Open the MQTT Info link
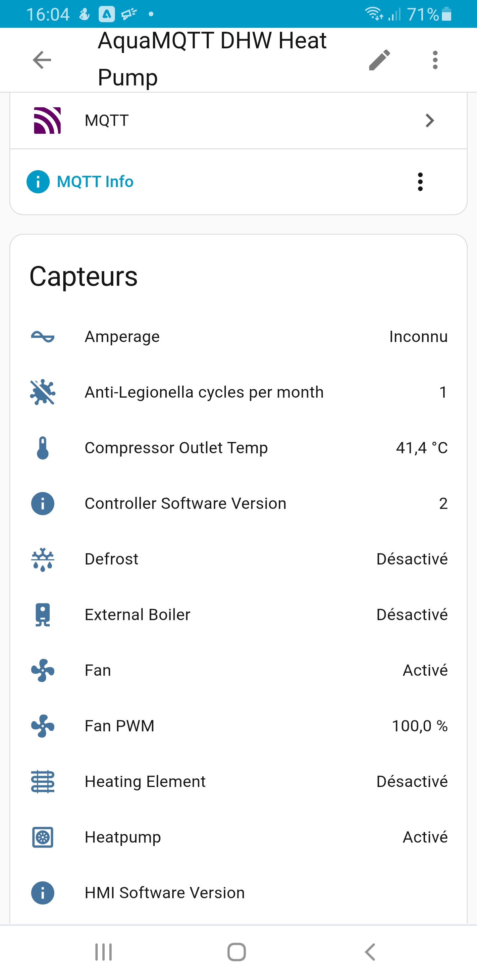 click(95, 182)
